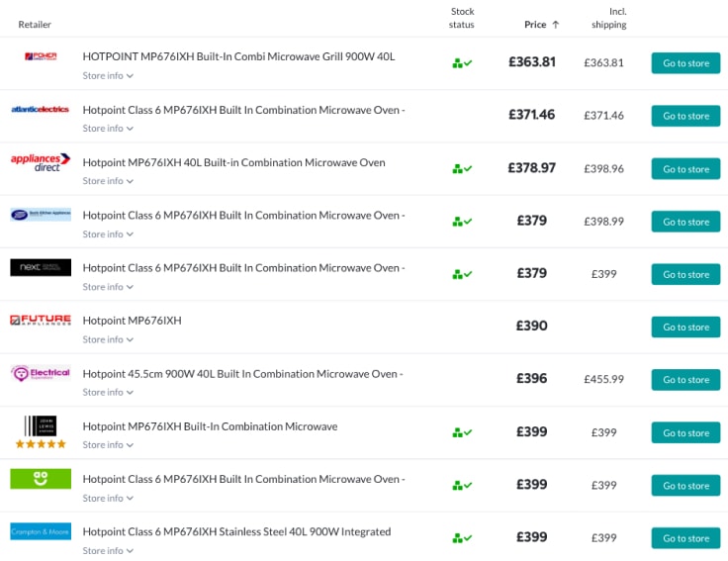This screenshot has width=728, height=561.
Task: Go to store for the £390 offer
Action: tap(685, 327)
